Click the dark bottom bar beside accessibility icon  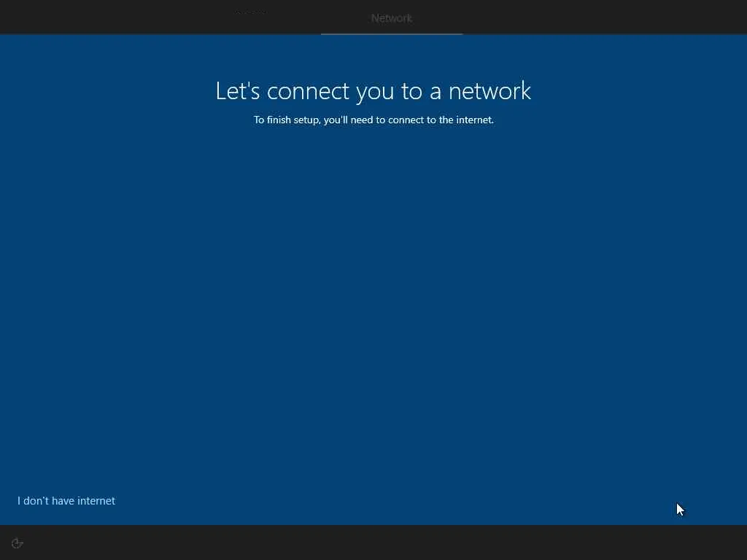[381, 542]
